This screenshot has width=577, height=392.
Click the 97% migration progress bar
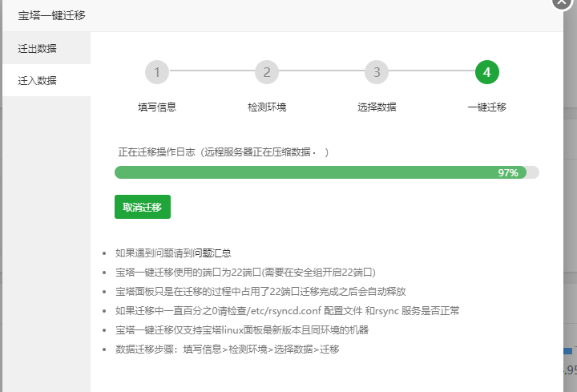(x=327, y=172)
